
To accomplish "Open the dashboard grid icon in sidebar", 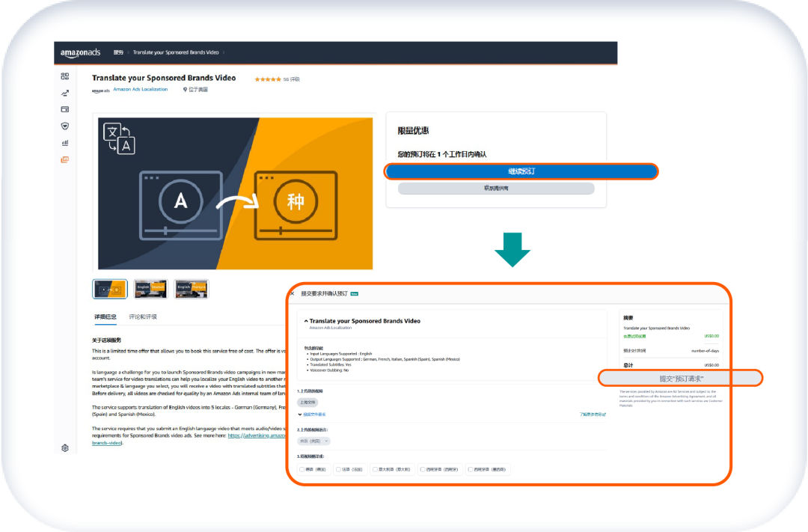I will (65, 76).
